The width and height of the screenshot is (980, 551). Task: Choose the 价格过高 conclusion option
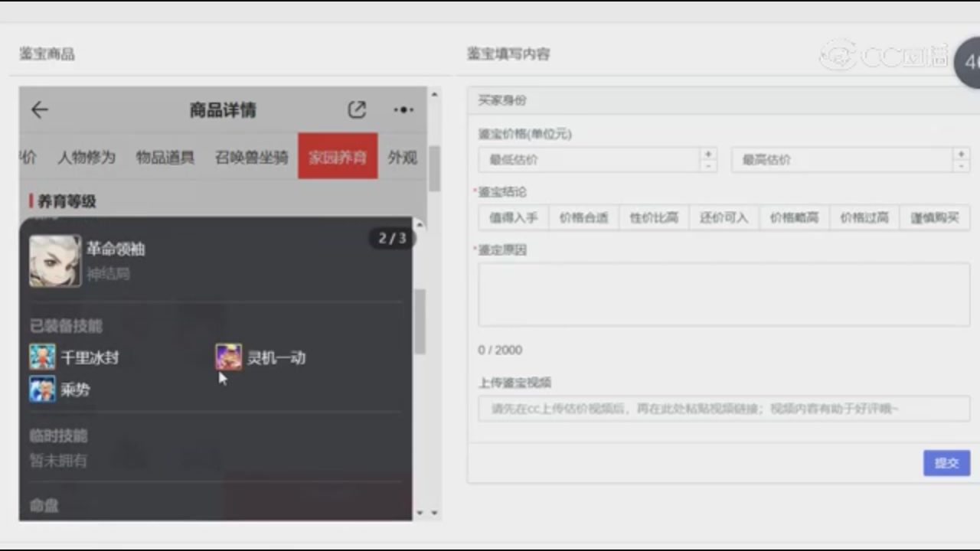point(864,217)
